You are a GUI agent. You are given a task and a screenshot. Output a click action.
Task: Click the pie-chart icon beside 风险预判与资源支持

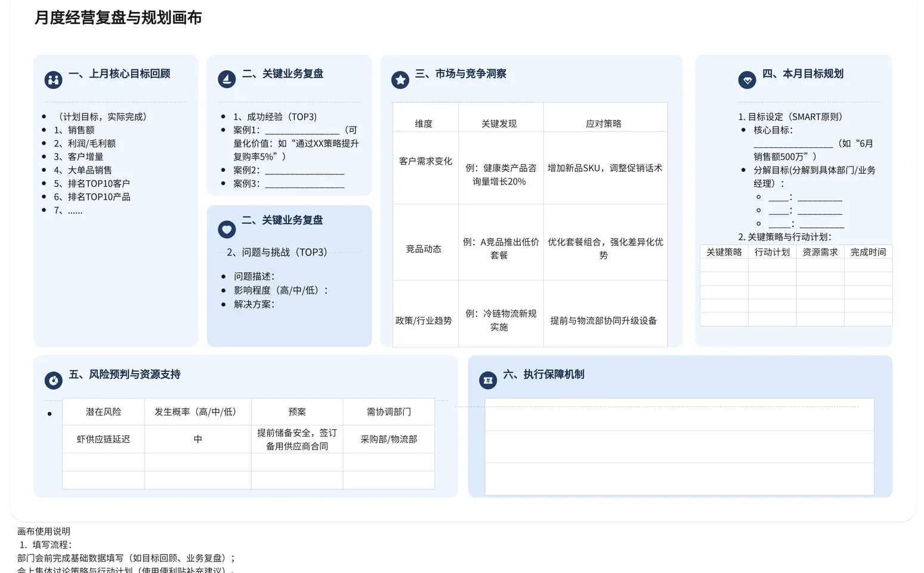53,380
